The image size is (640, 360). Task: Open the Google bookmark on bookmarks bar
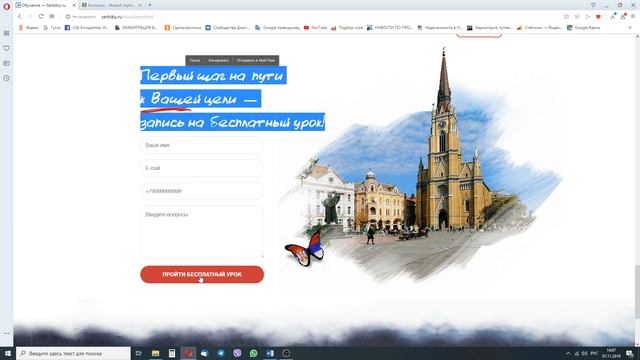[x=52, y=28]
